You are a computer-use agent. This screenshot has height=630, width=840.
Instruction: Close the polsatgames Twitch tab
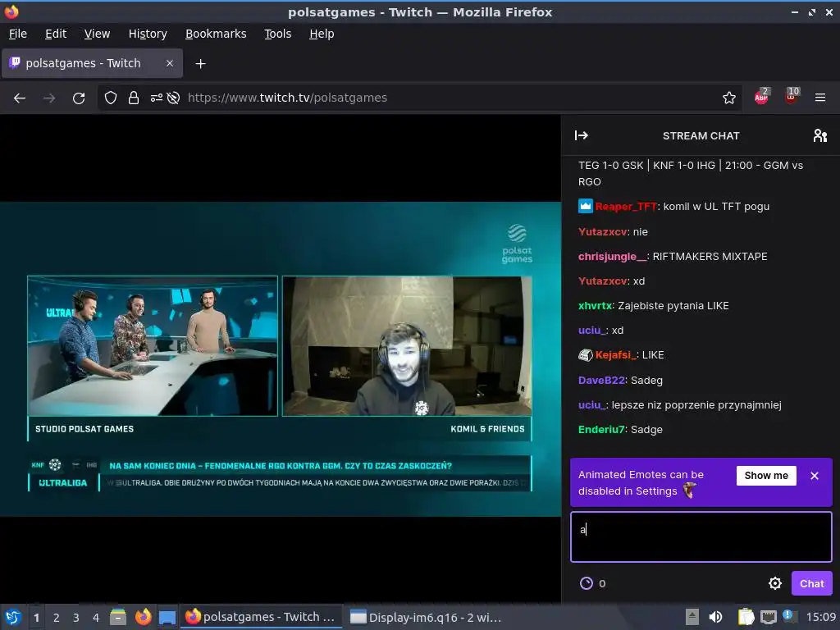click(169, 63)
